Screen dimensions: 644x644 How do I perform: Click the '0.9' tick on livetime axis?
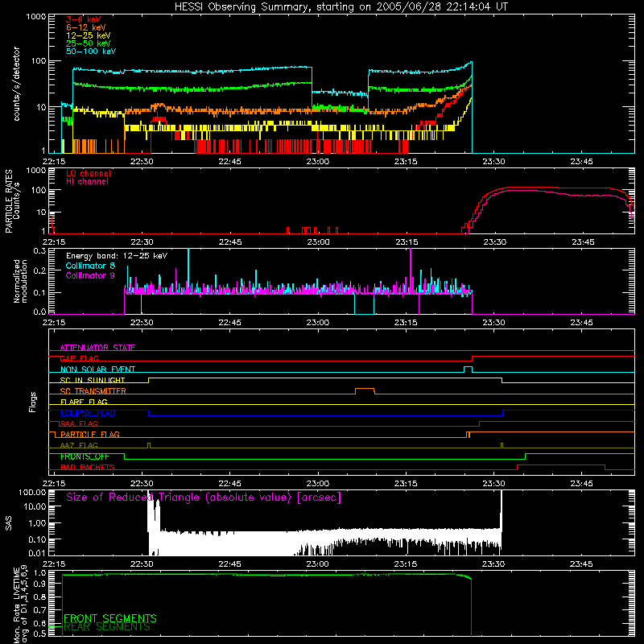click(x=39, y=584)
